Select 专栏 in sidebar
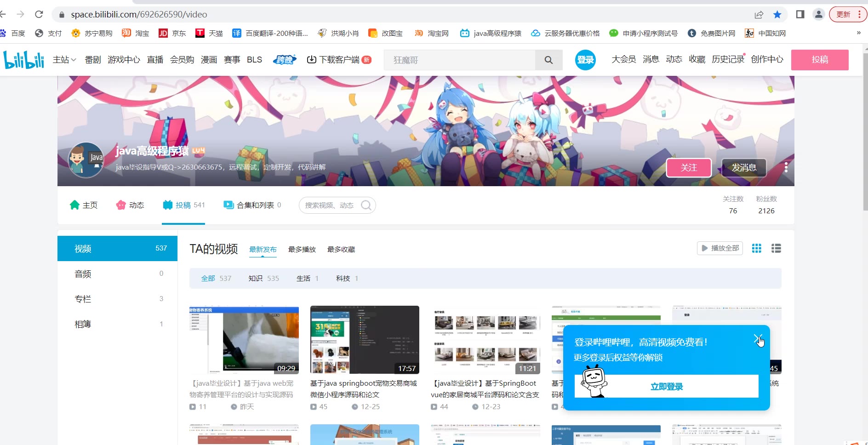 click(117, 299)
